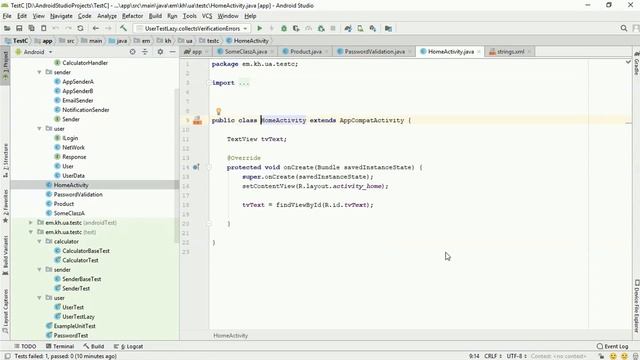This screenshot has width=640, height=360.
Task: Select PasswordValidation in the project tree
Action: [x=78, y=194]
